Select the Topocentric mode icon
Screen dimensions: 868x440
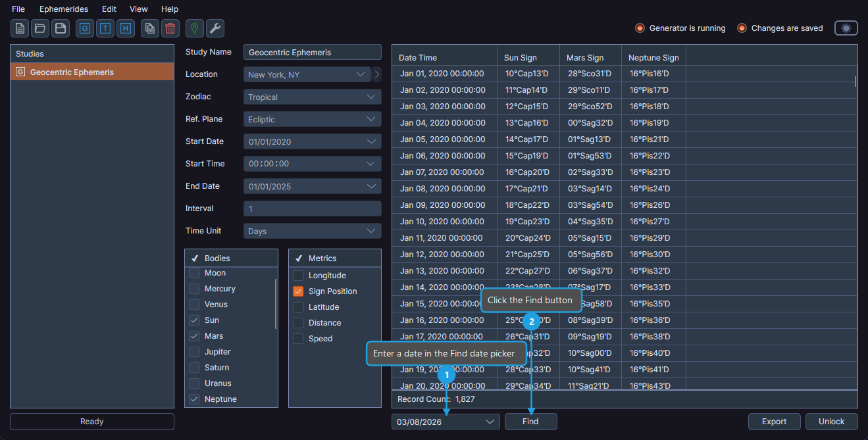click(x=105, y=28)
